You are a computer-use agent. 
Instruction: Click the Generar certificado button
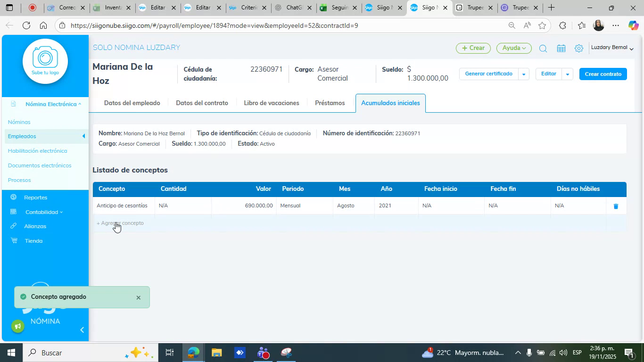click(488, 74)
